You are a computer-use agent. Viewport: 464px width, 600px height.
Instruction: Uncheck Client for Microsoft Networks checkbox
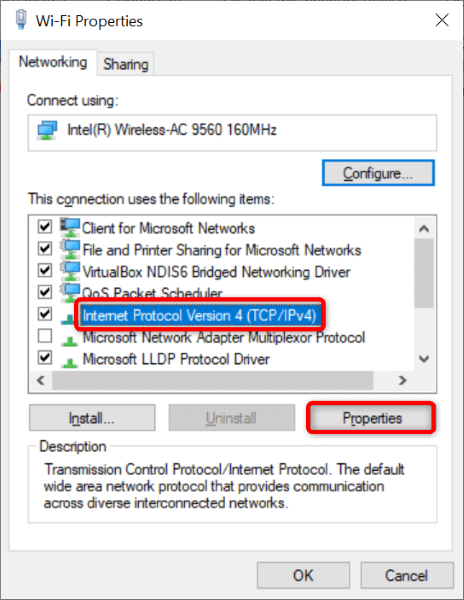(x=45, y=227)
